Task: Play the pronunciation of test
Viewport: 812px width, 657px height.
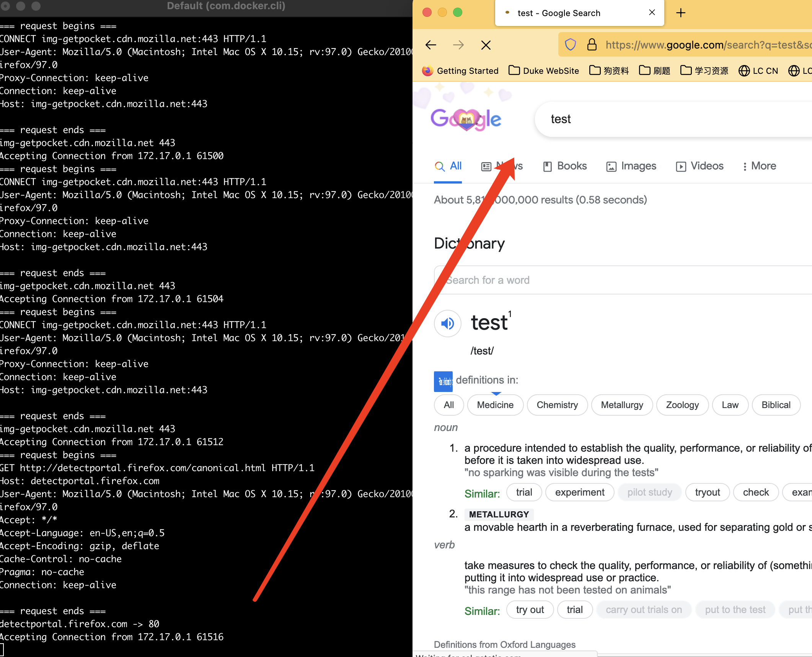Action: click(447, 324)
